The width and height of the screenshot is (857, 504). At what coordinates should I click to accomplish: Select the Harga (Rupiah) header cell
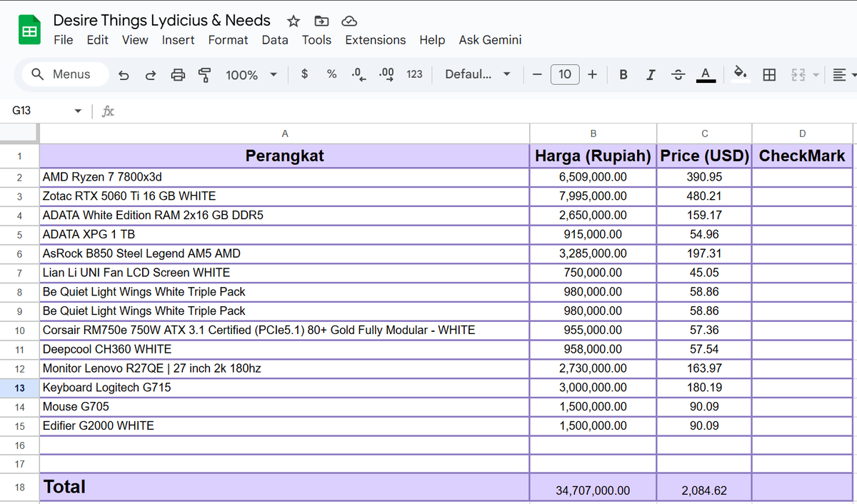pos(593,156)
